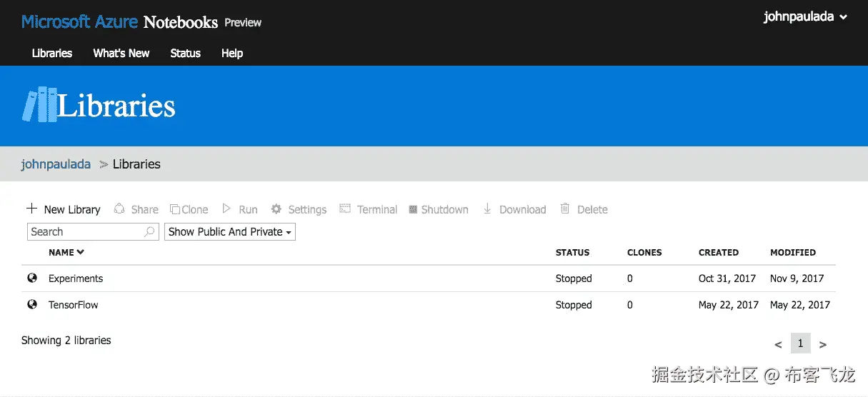Click the Settings gear icon
This screenshot has width=868, height=397.
276,209
